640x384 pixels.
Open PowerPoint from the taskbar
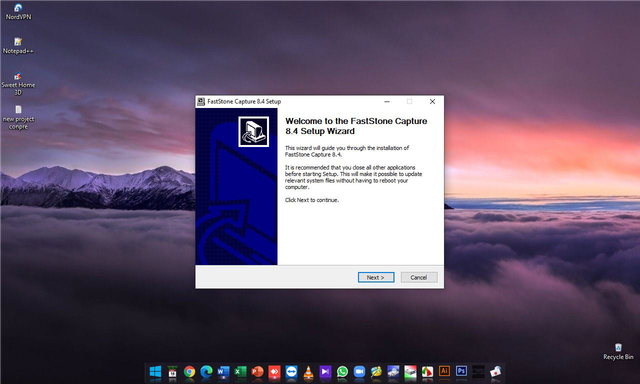(257, 372)
